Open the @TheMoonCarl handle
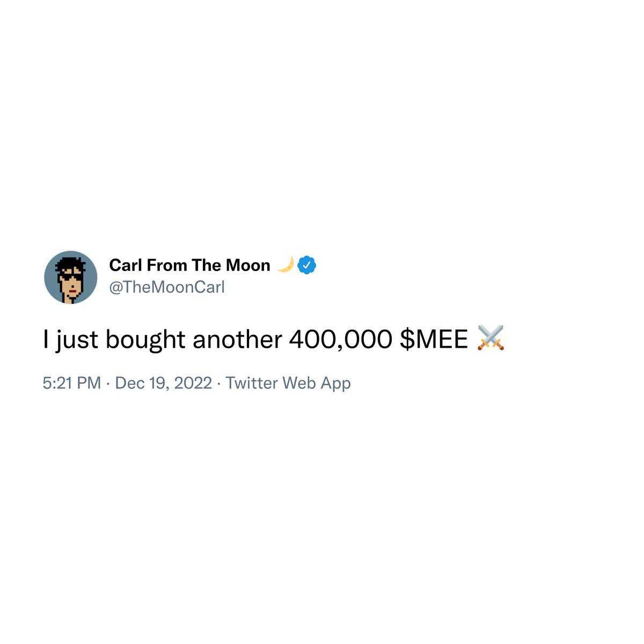This screenshot has width=644, height=644. (167, 287)
